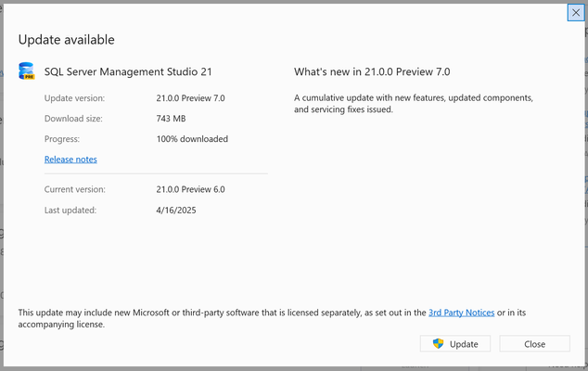Start installation with the Update button
This screenshot has height=371, width=588.
pyautogui.click(x=455, y=343)
